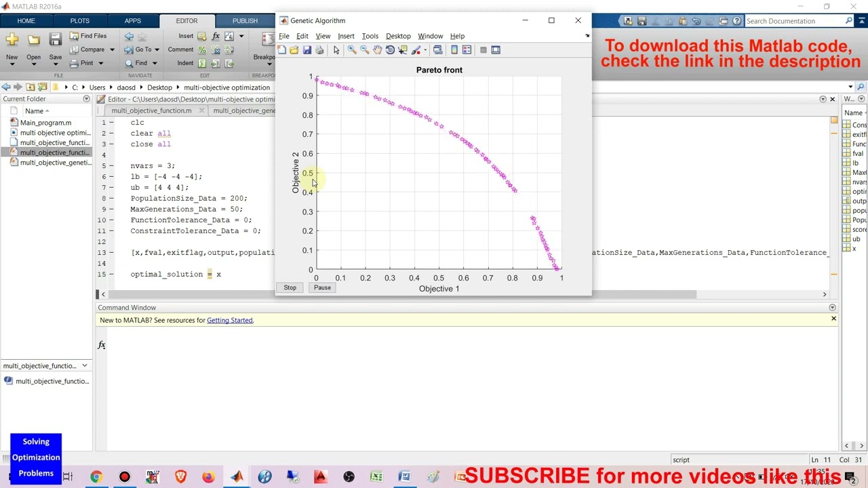The height and width of the screenshot is (488, 868).
Task: Activate the Zoom In tool in figure
Action: [x=352, y=49]
